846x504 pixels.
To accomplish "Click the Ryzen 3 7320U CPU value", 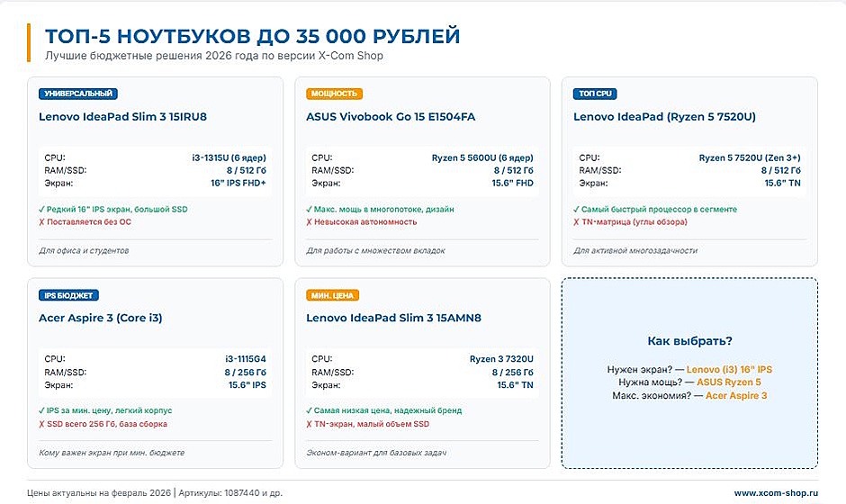I will point(501,359).
